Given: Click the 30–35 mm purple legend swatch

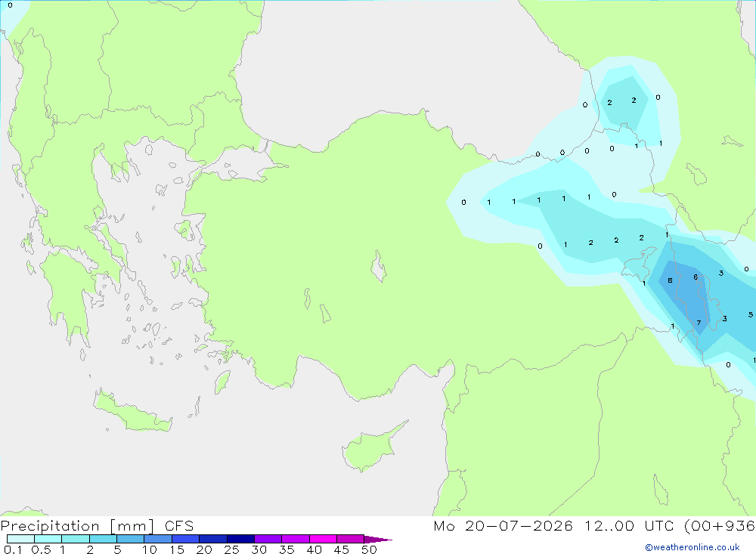Looking at the screenshot, I should (268, 539).
